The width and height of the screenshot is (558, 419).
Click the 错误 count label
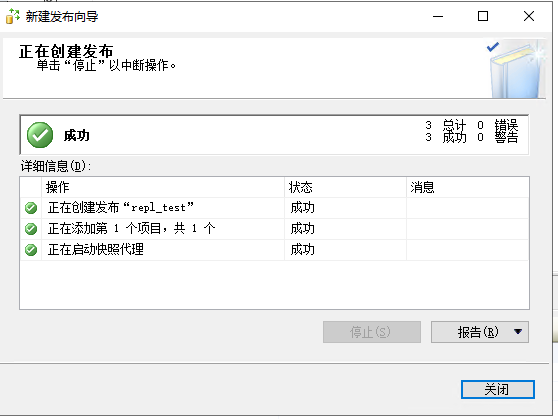point(506,125)
